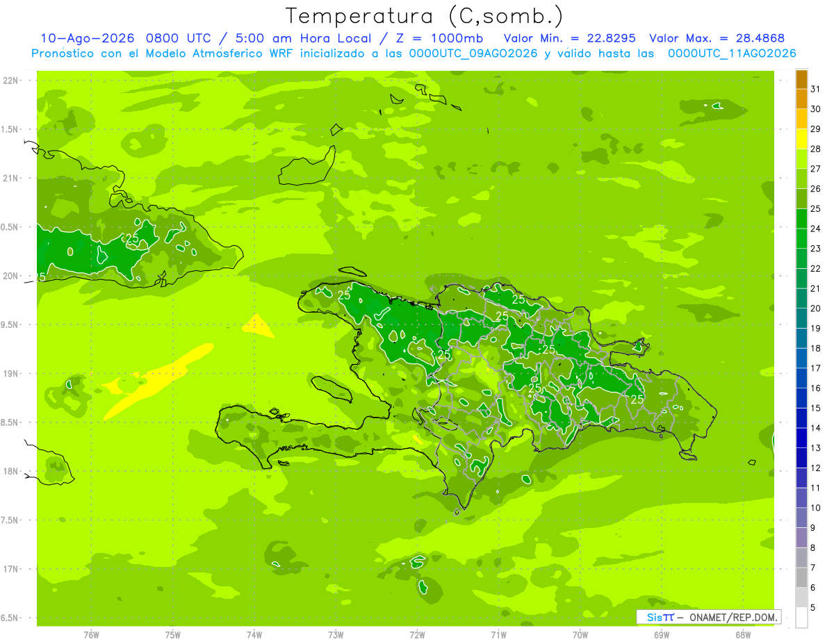The height and width of the screenshot is (644, 834).
Task: Click the 76W longitude label
Action: point(91,635)
